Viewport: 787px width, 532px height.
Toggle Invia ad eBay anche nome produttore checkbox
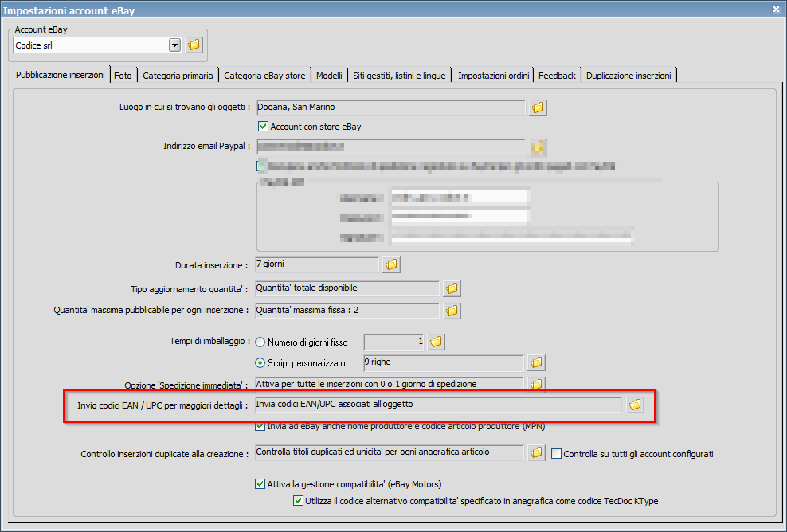[x=260, y=426]
